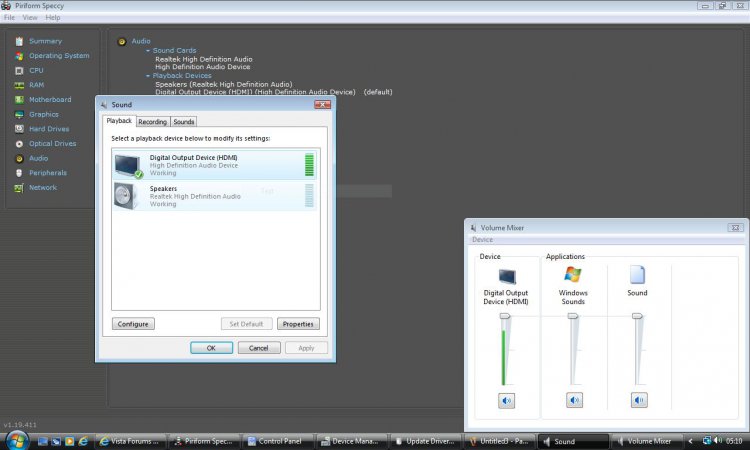The image size is (750, 450).
Task: Switch to Recording tab
Action: 153,122
